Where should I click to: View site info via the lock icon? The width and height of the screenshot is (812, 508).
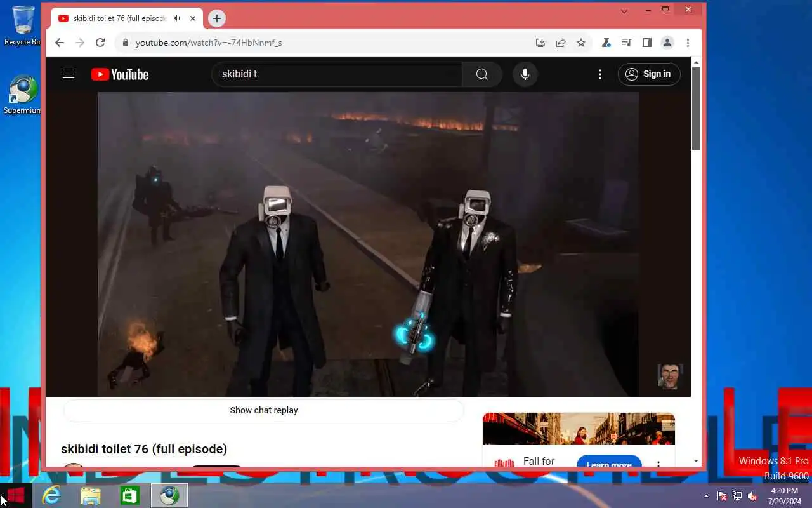pyautogui.click(x=125, y=43)
